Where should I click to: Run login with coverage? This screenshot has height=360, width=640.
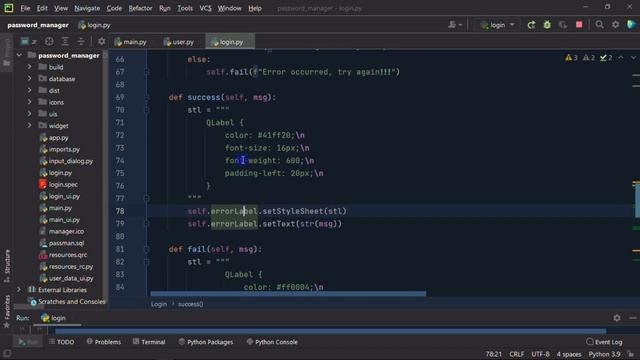pos(563,25)
